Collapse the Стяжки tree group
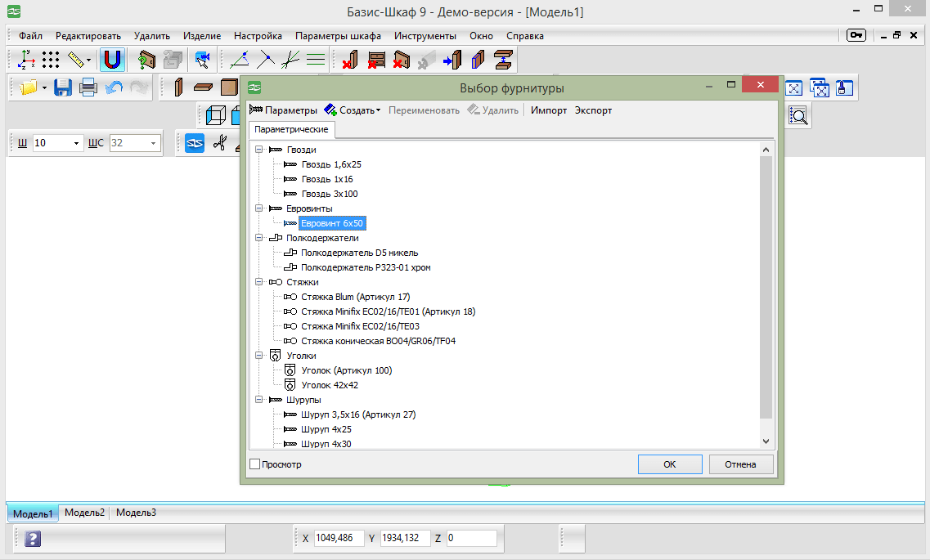This screenshot has width=930, height=560. tap(259, 282)
